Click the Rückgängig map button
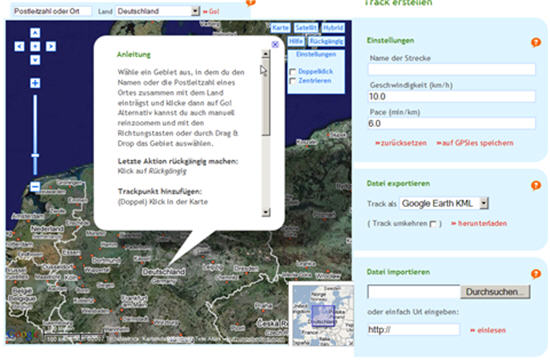 (x=326, y=41)
